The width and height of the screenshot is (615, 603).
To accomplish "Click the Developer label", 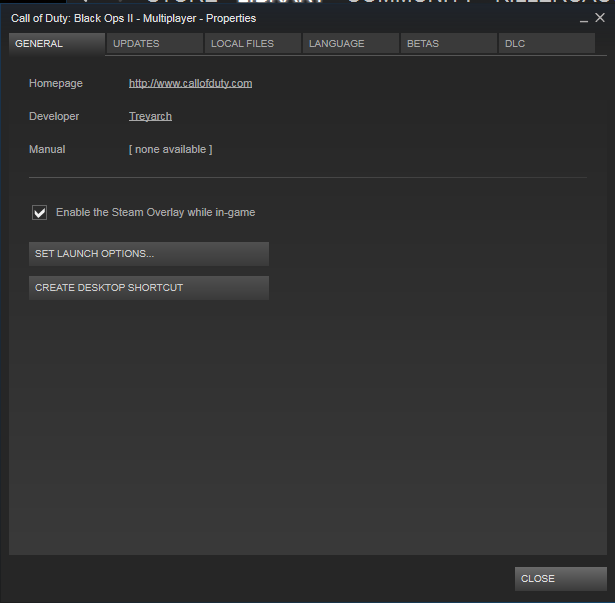I will click(x=54, y=117).
